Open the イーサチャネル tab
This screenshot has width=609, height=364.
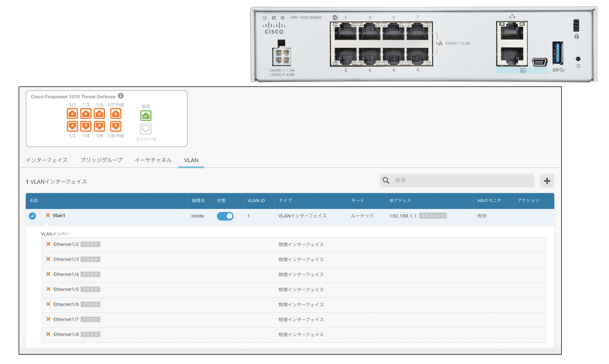[x=153, y=160]
